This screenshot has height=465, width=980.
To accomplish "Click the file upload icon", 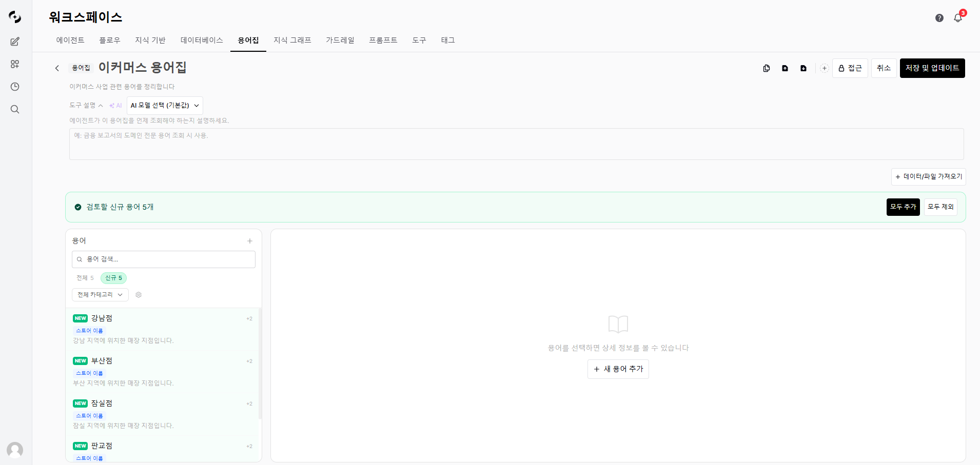I will [785, 68].
